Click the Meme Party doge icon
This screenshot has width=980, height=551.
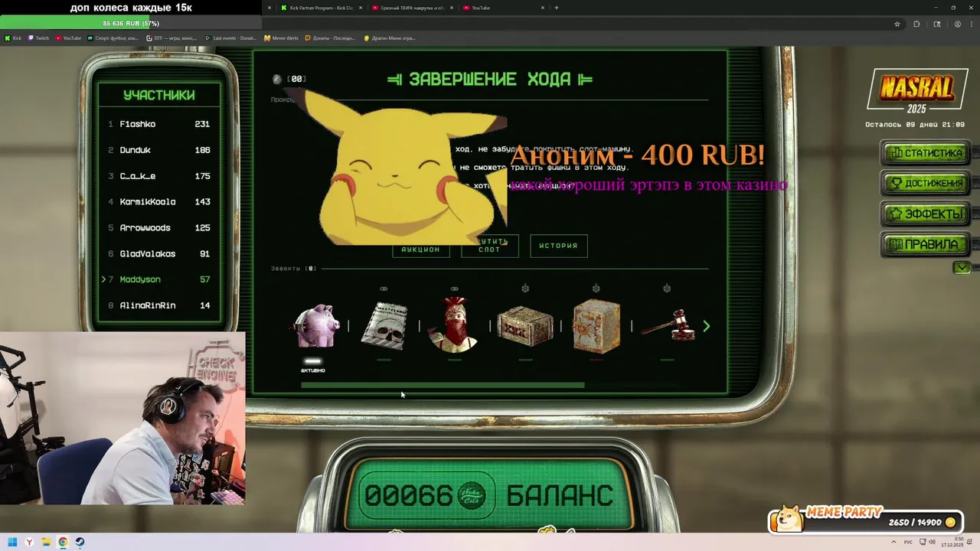pos(788,520)
